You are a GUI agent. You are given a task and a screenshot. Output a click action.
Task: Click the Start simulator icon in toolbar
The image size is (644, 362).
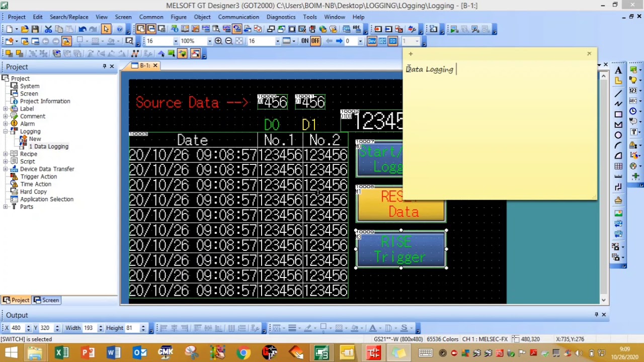pyautogui.click(x=454, y=29)
